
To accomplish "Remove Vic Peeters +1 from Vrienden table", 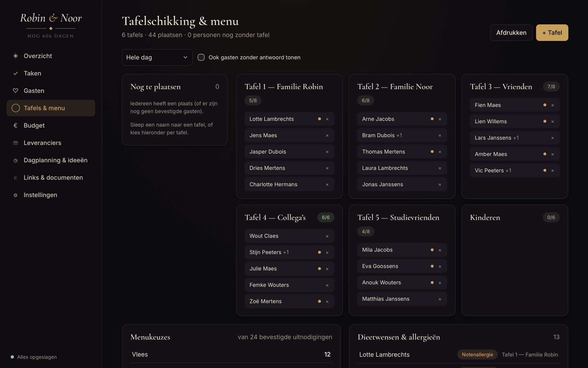I will (552, 171).
